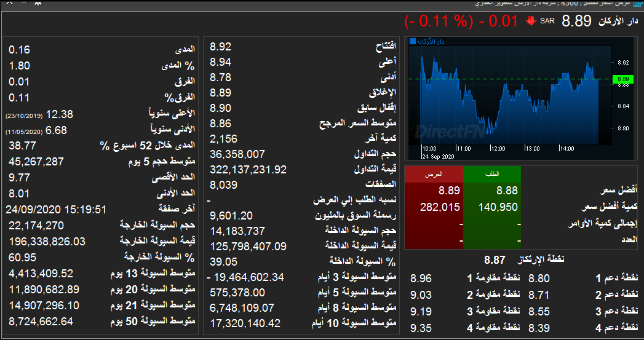
Task: Click the (11/05/2020) date beside yearly low
Action: [x=24, y=132]
